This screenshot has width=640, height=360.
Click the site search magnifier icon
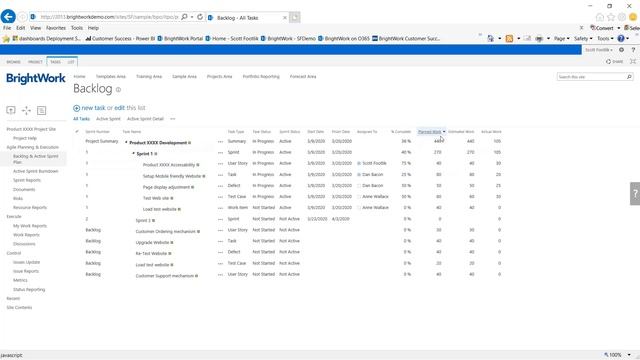pos(629,77)
